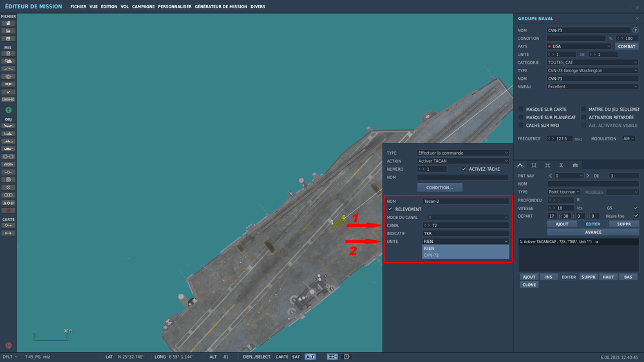Open the PAYS USA country dropdown
The image size is (644, 362).
coord(579,46)
